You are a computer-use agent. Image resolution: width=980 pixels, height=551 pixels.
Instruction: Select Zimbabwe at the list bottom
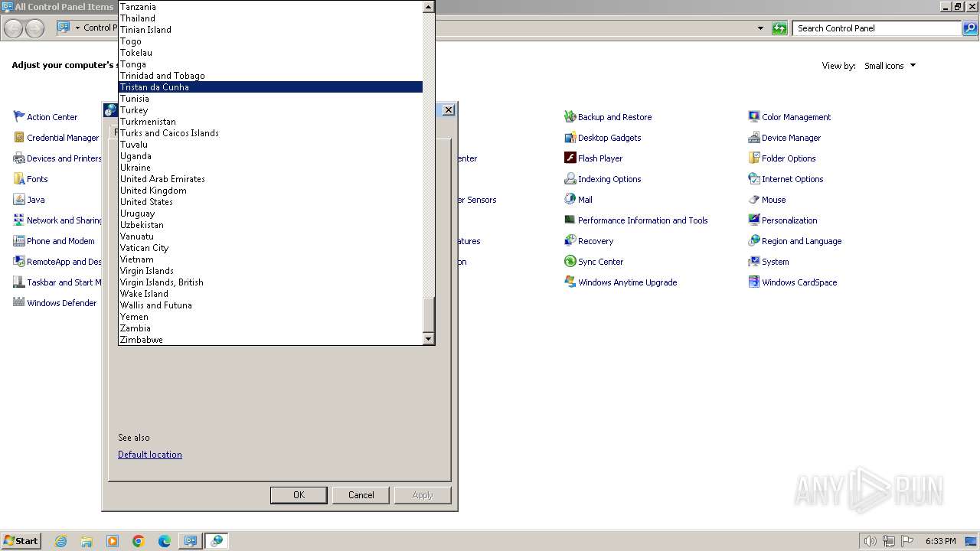pos(270,340)
